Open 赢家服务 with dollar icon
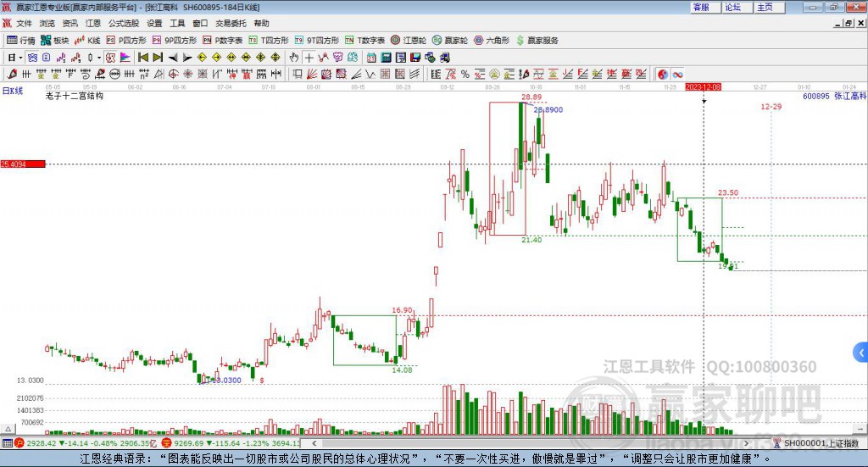Viewport: 868px width, 467px height. [x=537, y=41]
